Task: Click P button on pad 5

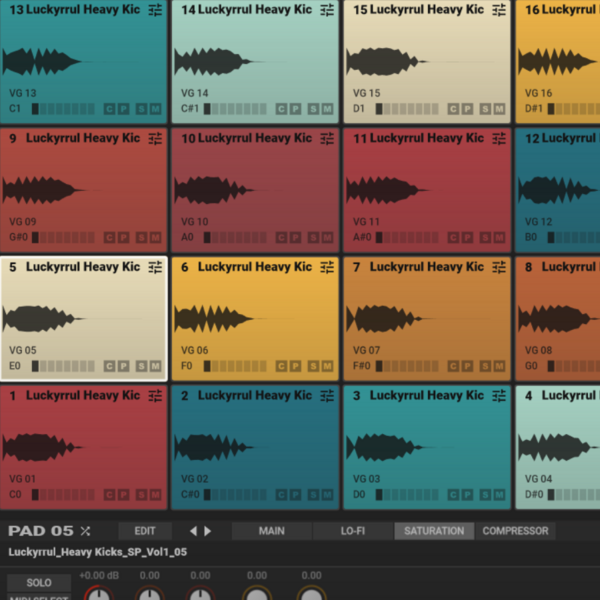Action: click(x=124, y=366)
